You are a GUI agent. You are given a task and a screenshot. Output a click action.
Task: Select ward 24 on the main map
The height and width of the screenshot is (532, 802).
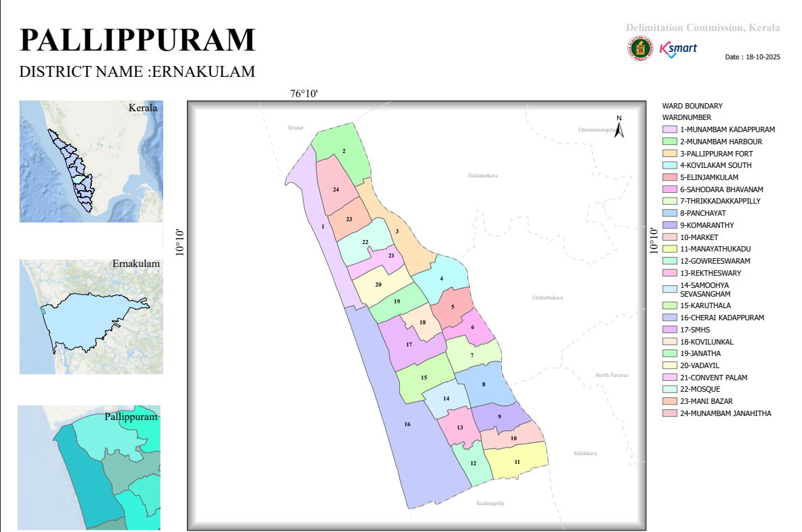point(335,189)
